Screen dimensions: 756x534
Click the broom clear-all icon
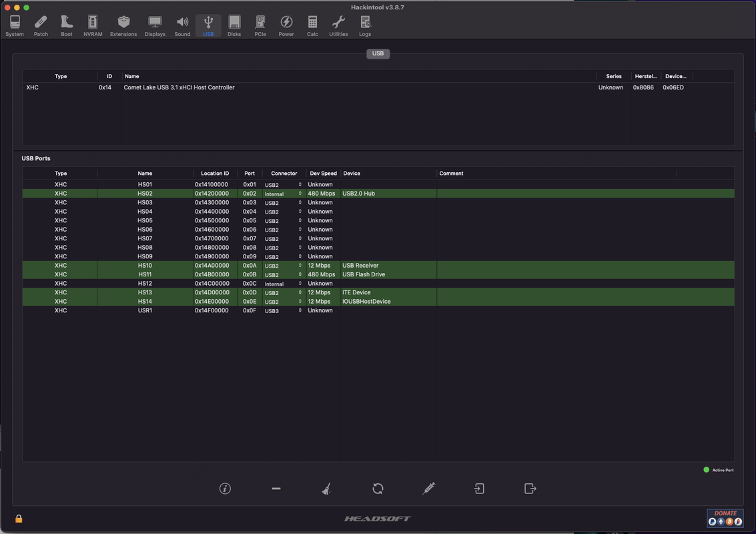pos(327,489)
